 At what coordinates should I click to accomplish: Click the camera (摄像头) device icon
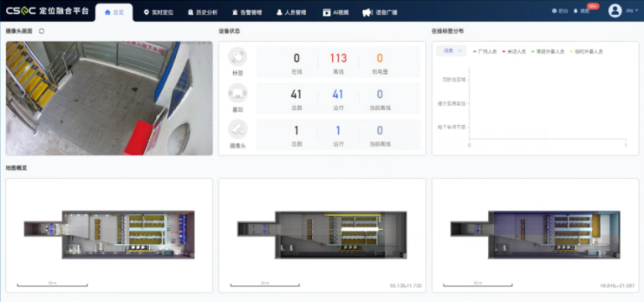237,129
